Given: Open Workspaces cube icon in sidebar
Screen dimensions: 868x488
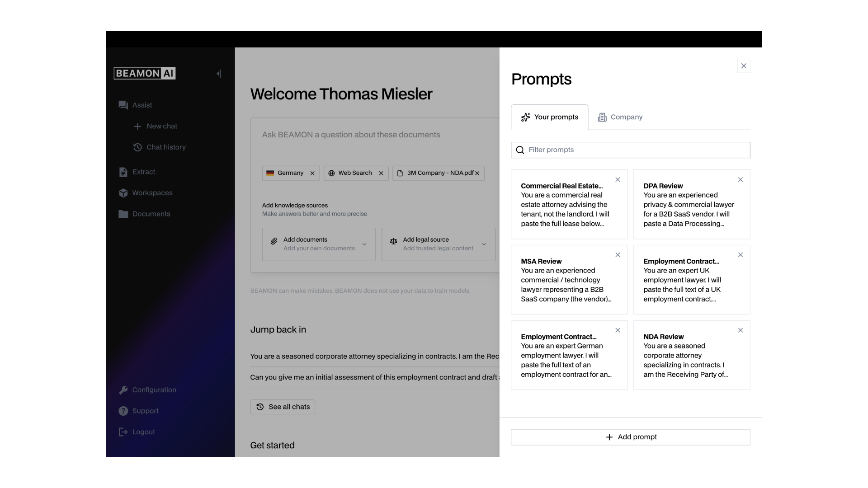Looking at the screenshot, I should pyautogui.click(x=123, y=193).
